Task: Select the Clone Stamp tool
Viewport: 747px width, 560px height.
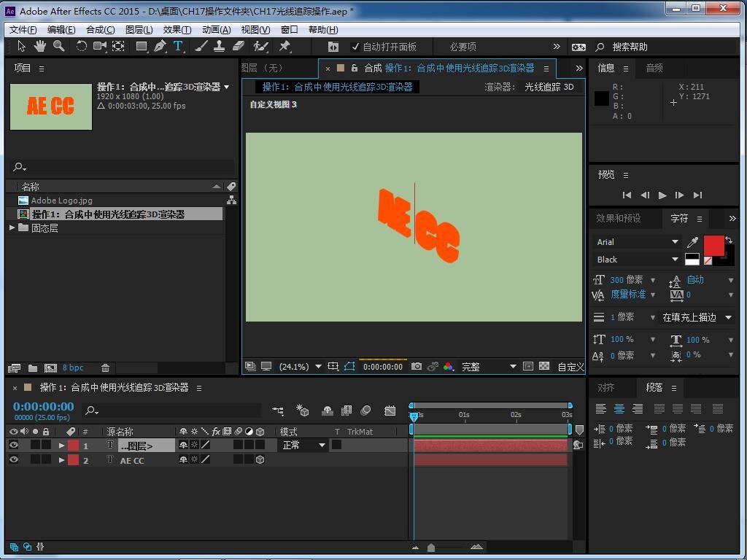Action: coord(219,46)
